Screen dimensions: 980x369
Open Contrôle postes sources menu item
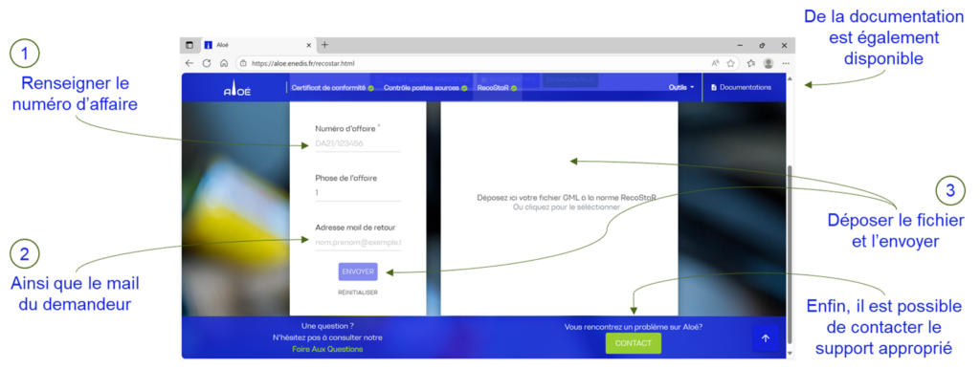[425, 87]
